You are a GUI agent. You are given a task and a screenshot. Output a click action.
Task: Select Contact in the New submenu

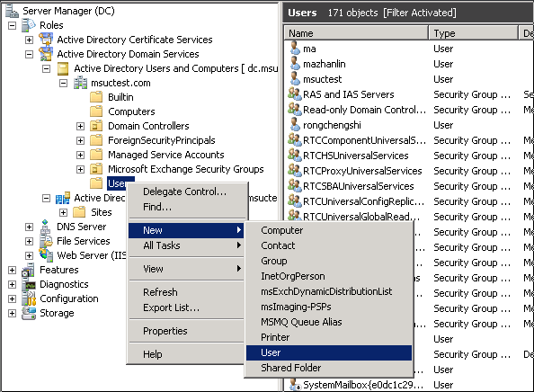[x=329, y=245]
